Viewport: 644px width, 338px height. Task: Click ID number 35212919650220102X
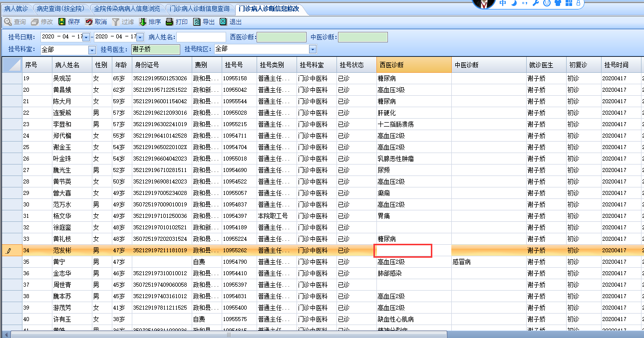160,147
